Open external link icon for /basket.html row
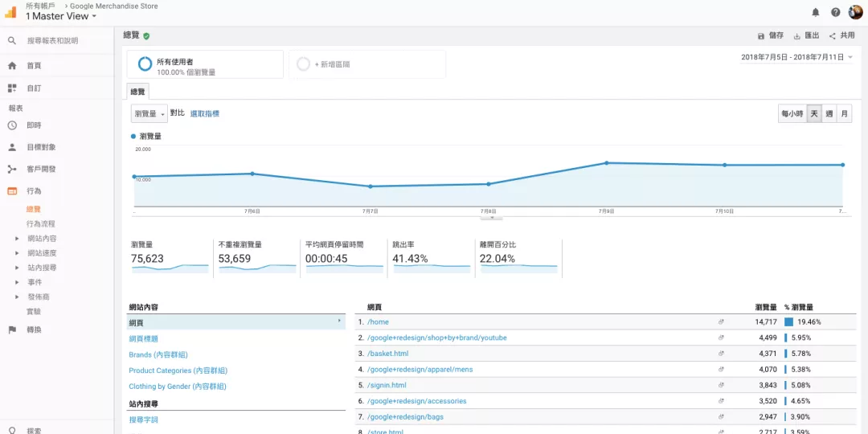 point(721,353)
